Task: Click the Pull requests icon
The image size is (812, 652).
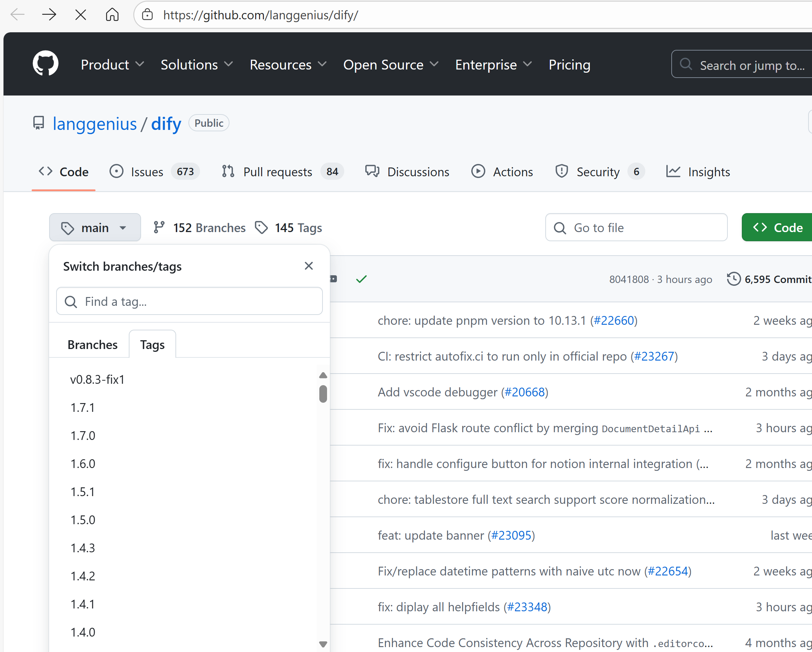Action: (228, 171)
